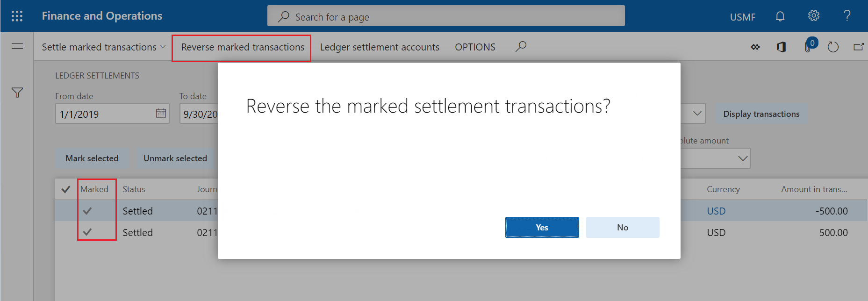Click the action pane search magnifier
Screen dimensions: 868x301
[x=521, y=46]
